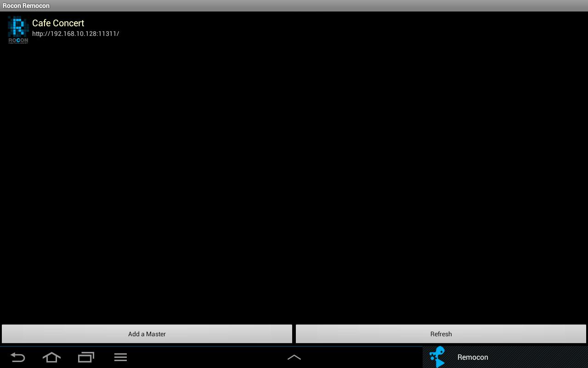Refresh the master list

pyautogui.click(x=441, y=334)
